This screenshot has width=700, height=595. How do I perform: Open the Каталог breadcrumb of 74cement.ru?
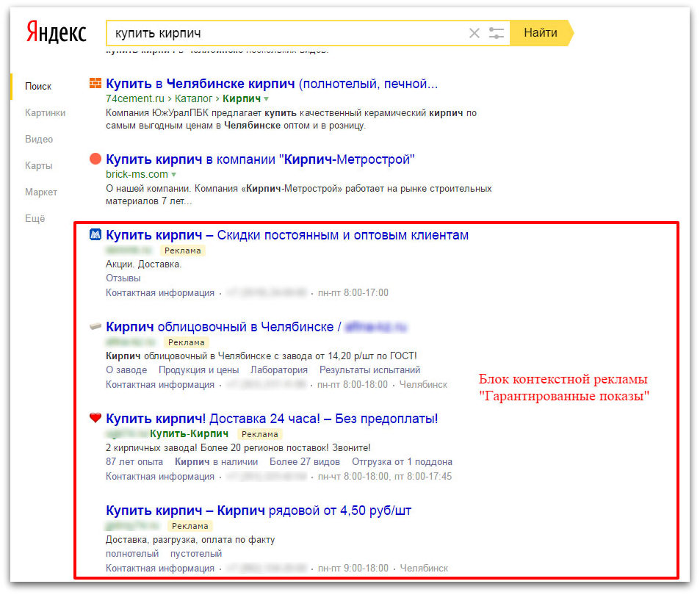193,98
